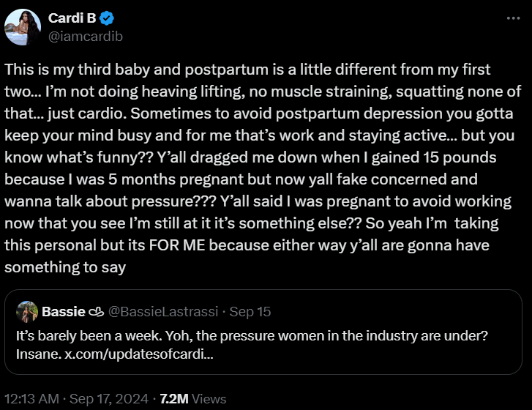The width and height of the screenshot is (532, 410).
Task: Click the Sep 15 quoted tweet date
Action: 250,312
